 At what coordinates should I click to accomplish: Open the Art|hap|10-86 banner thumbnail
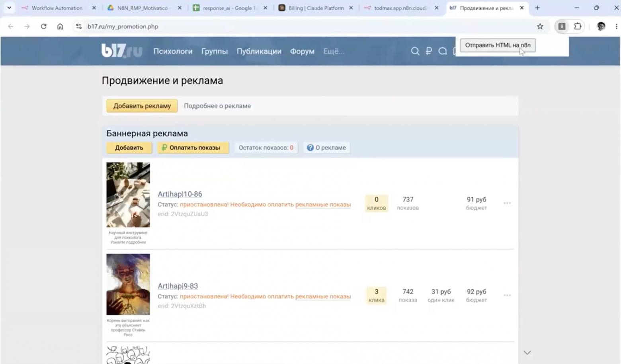point(128,195)
